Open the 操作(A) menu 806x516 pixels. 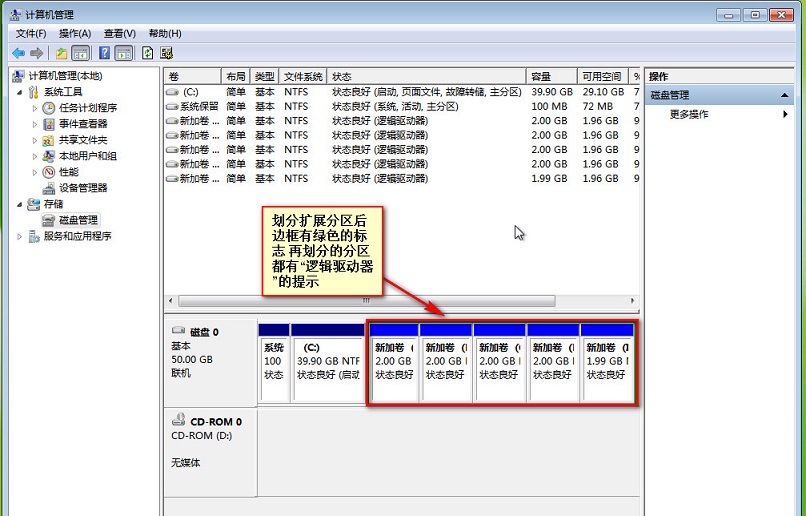pos(75,33)
